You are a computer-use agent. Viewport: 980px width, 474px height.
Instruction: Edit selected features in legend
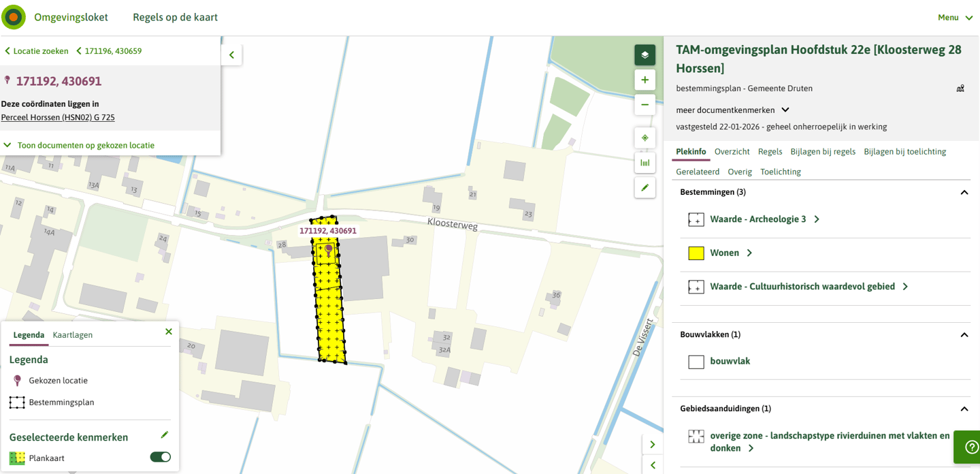click(164, 435)
